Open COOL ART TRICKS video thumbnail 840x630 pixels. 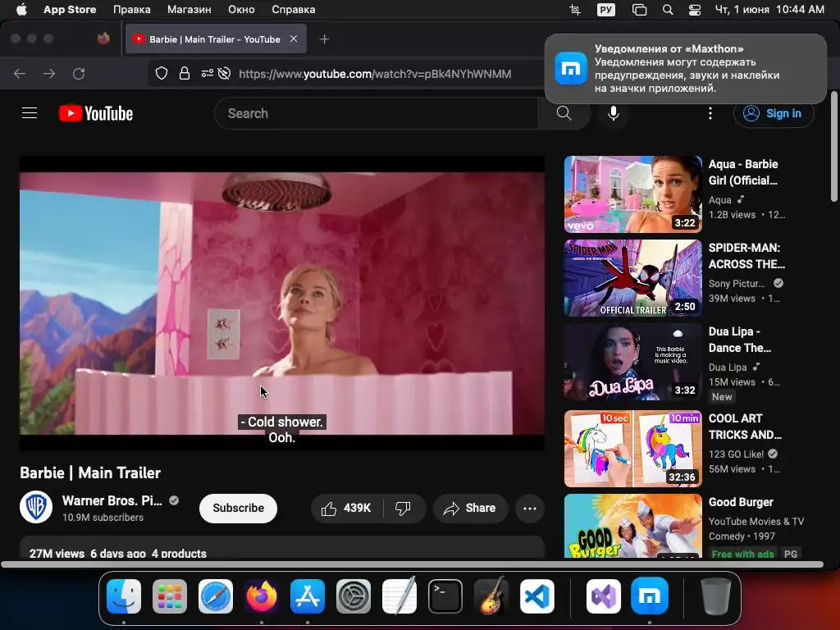[632, 449]
